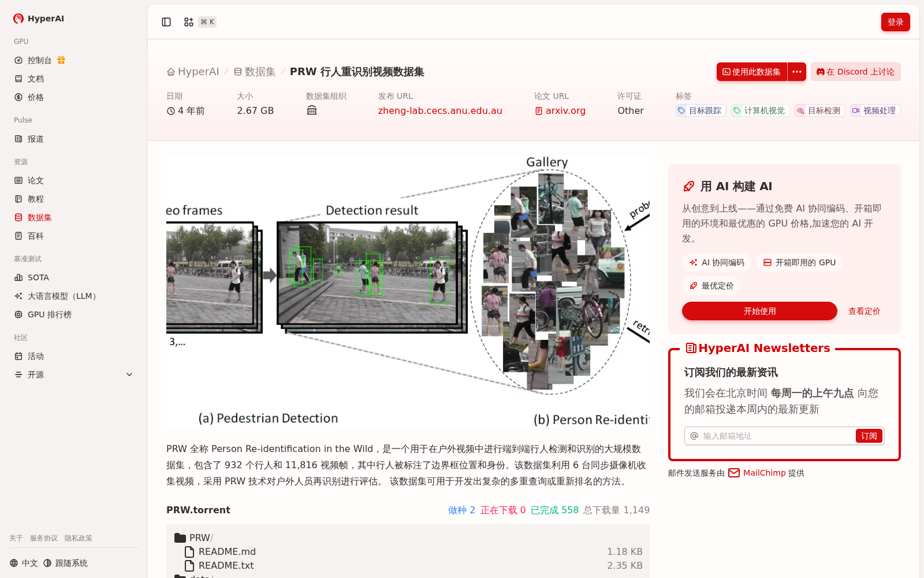Click the PRW dataset preview image

tap(408, 292)
